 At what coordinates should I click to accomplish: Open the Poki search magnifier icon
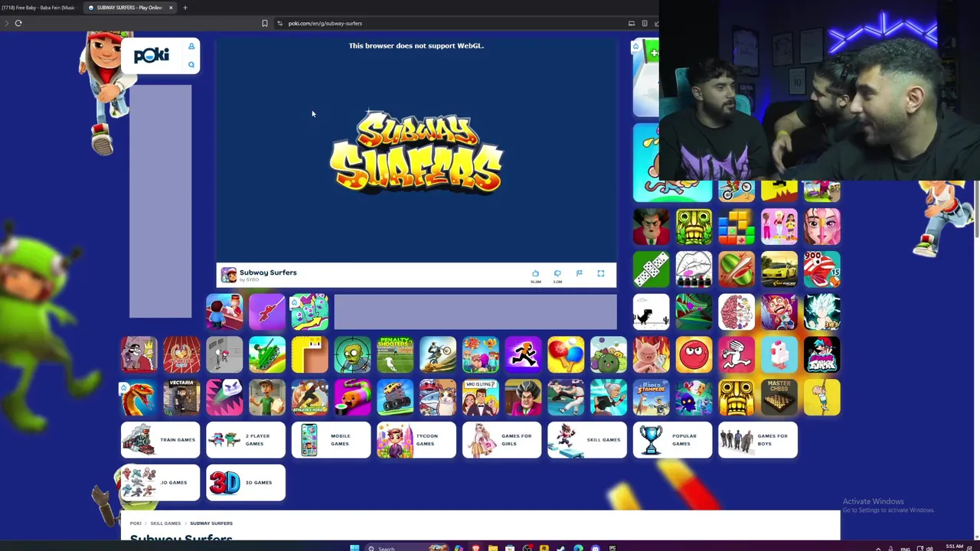pyautogui.click(x=191, y=65)
